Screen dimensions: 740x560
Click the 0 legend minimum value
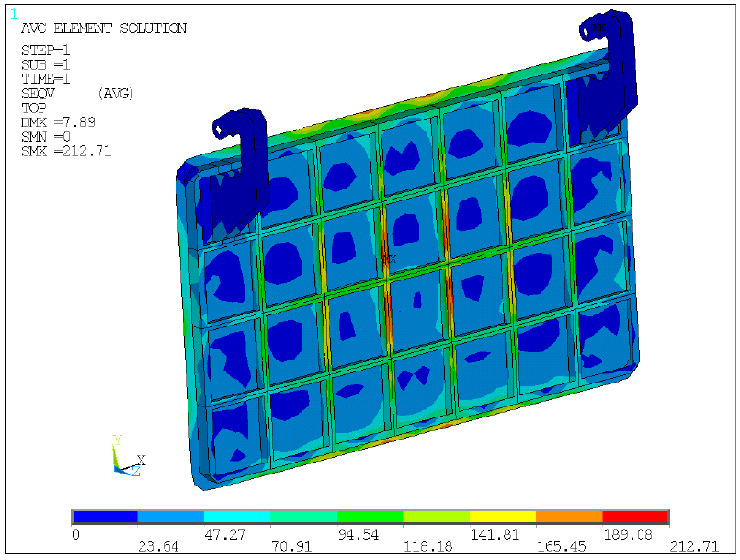(x=76, y=533)
